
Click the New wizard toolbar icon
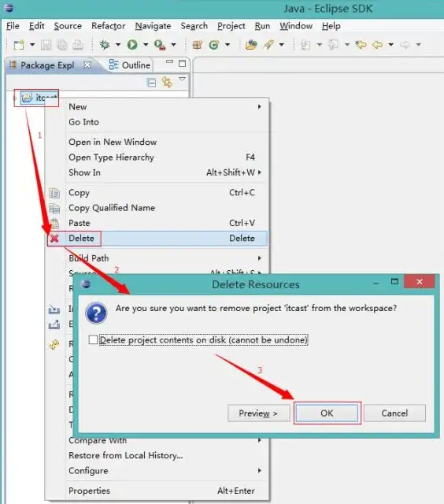[19, 45]
